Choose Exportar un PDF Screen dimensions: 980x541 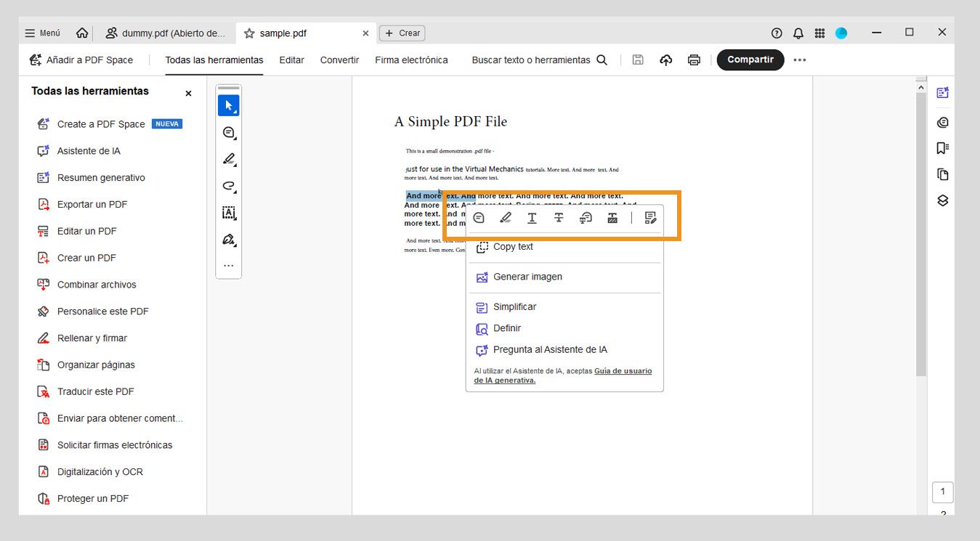pos(81,205)
